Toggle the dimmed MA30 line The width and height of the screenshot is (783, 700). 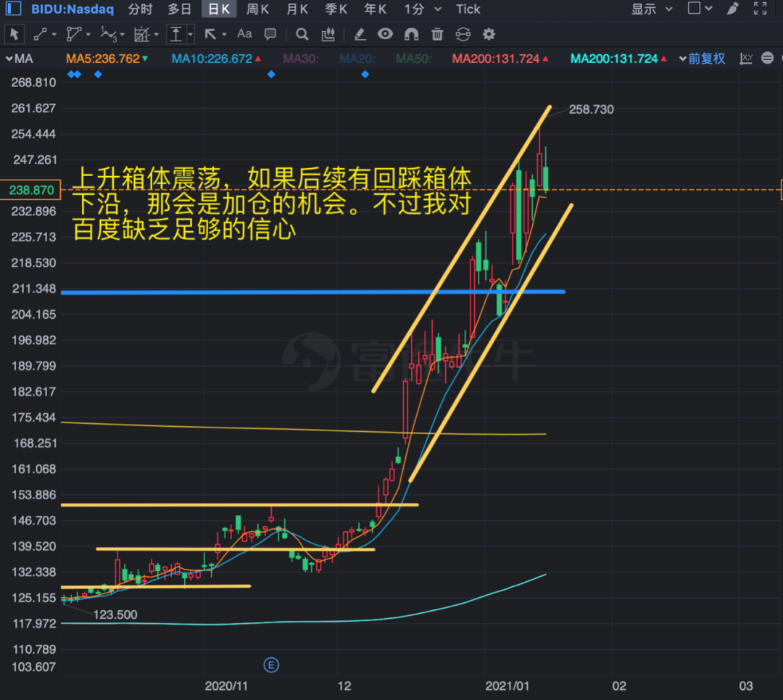[301, 59]
